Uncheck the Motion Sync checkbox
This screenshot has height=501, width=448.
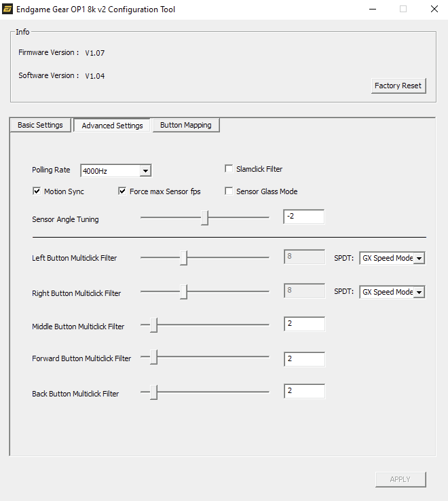pyautogui.click(x=37, y=191)
